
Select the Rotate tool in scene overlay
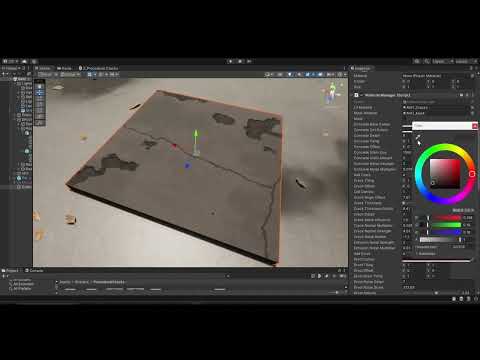(x=40, y=99)
